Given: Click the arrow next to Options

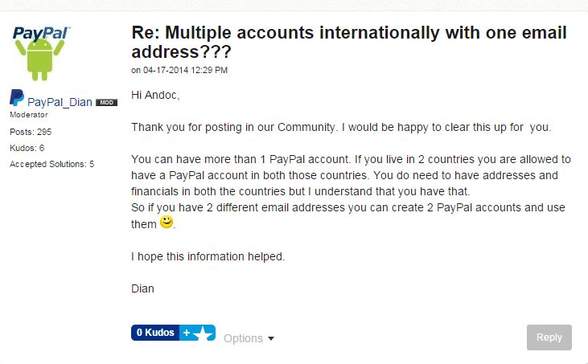Looking at the screenshot, I should tap(271, 339).
